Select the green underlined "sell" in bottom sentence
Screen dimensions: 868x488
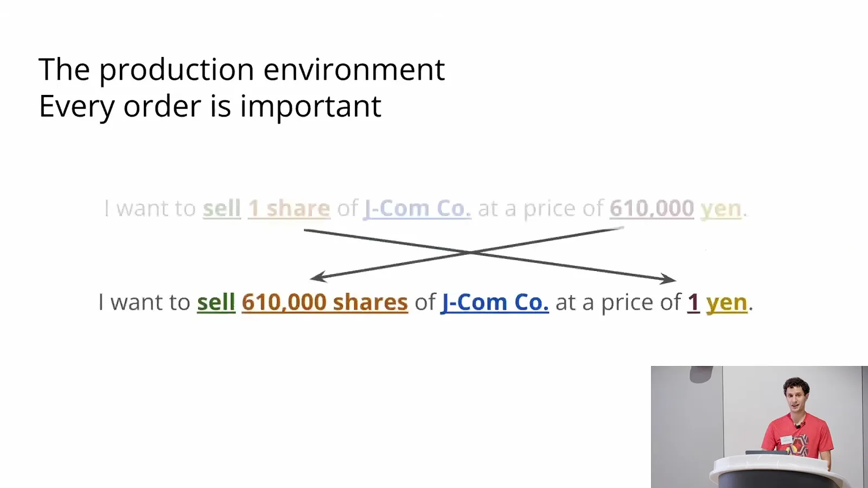click(216, 303)
